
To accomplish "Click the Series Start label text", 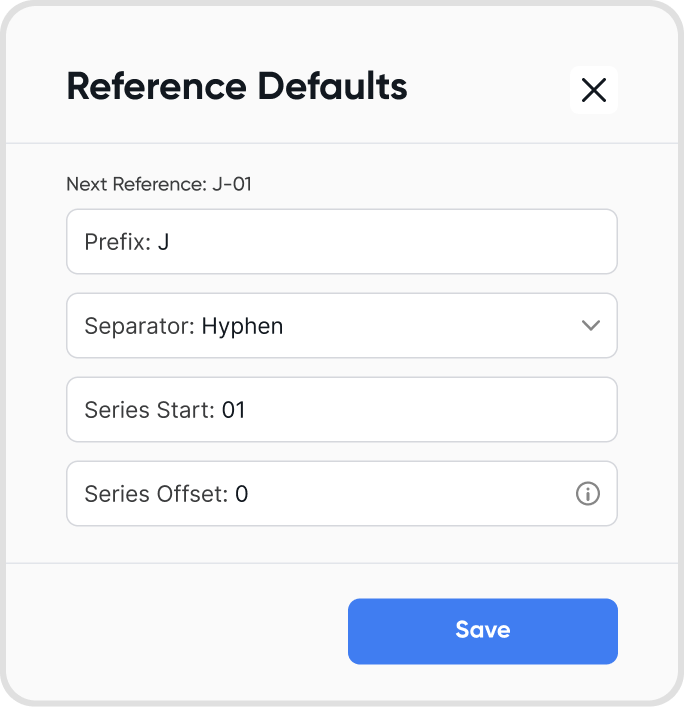I will [x=150, y=410].
